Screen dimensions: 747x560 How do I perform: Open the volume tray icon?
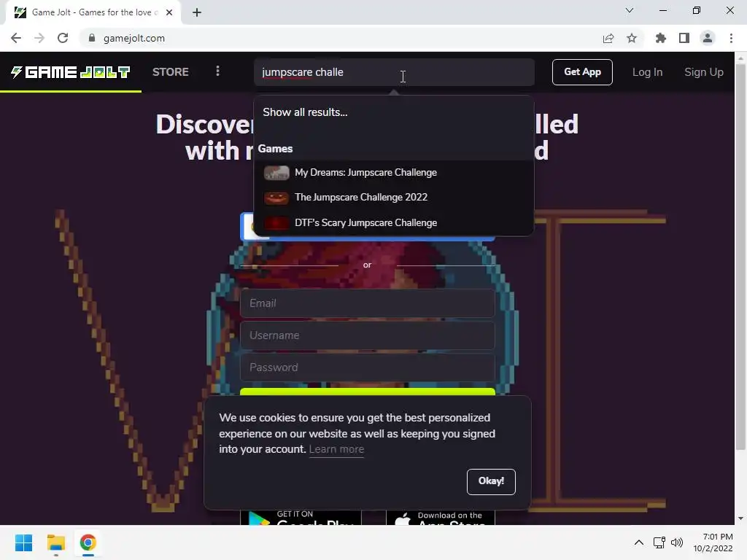tap(676, 542)
